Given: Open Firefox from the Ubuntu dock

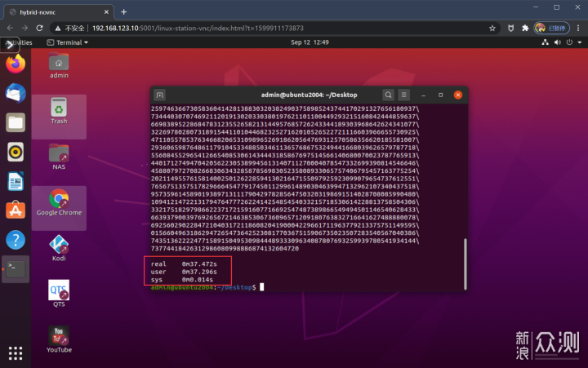Looking at the screenshot, I should click(x=16, y=63).
